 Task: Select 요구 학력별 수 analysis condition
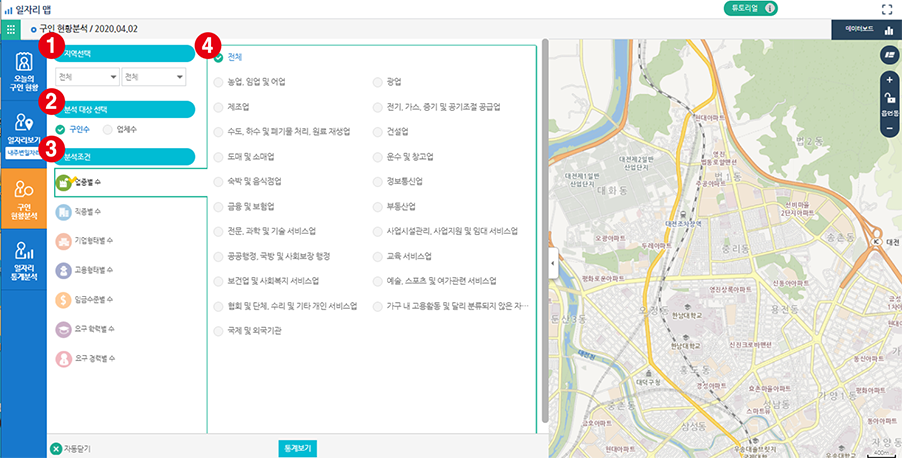[x=85, y=329]
